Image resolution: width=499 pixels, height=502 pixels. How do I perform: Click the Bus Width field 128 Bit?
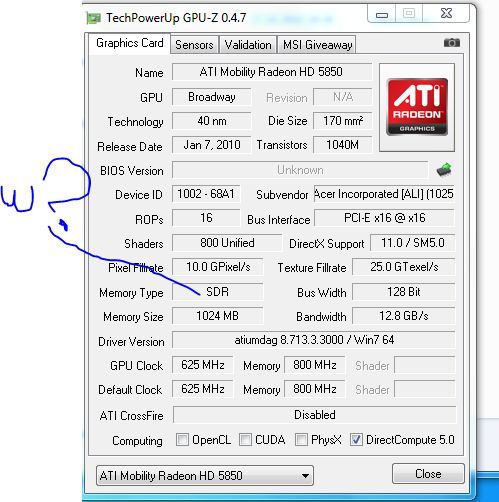403,292
